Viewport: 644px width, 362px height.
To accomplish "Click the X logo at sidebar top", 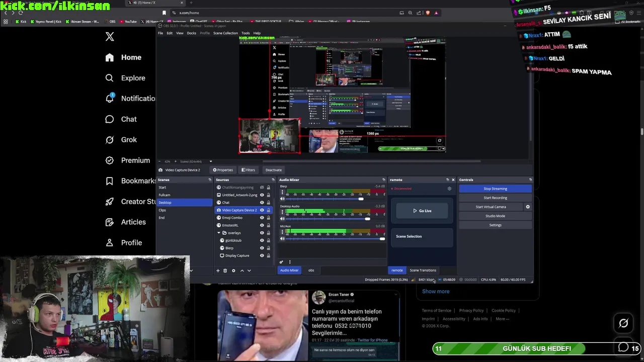I will [110, 36].
